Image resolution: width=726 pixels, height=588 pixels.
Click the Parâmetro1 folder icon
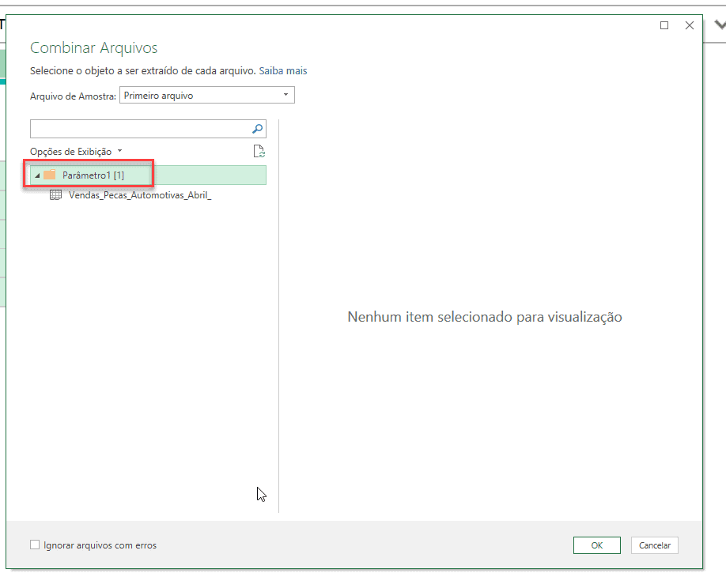[x=50, y=175]
